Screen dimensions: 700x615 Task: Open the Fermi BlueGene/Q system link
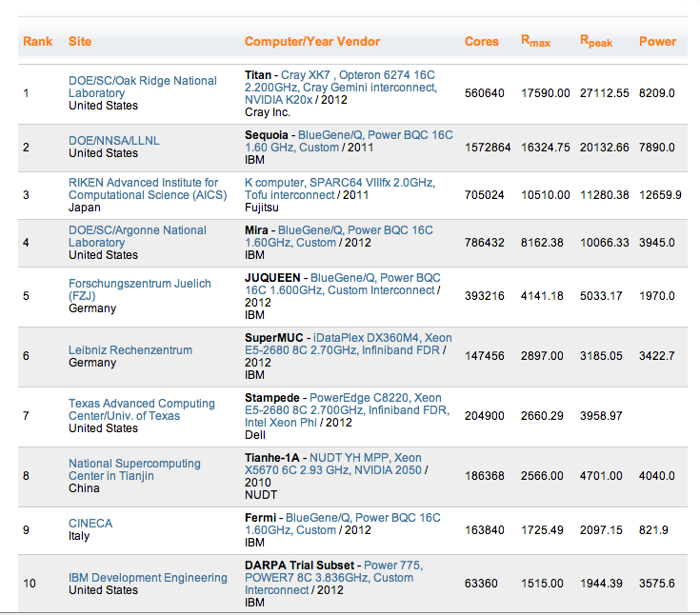click(x=343, y=524)
